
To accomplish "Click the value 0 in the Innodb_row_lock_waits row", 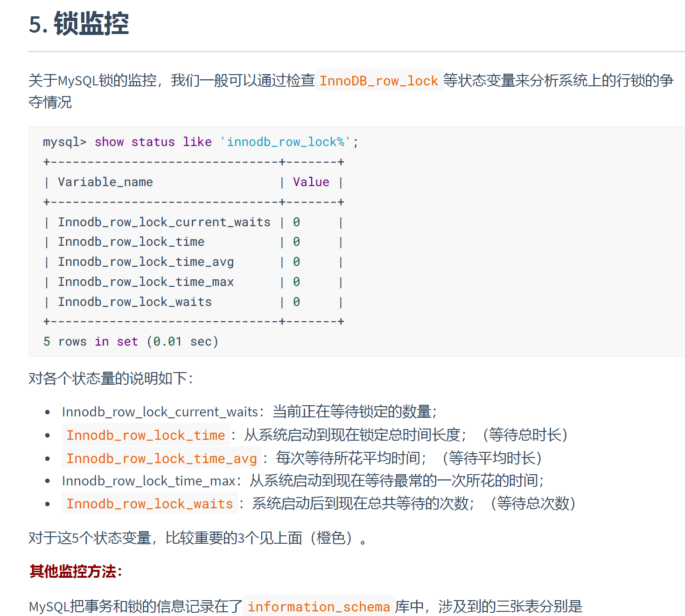I will 296,302.
